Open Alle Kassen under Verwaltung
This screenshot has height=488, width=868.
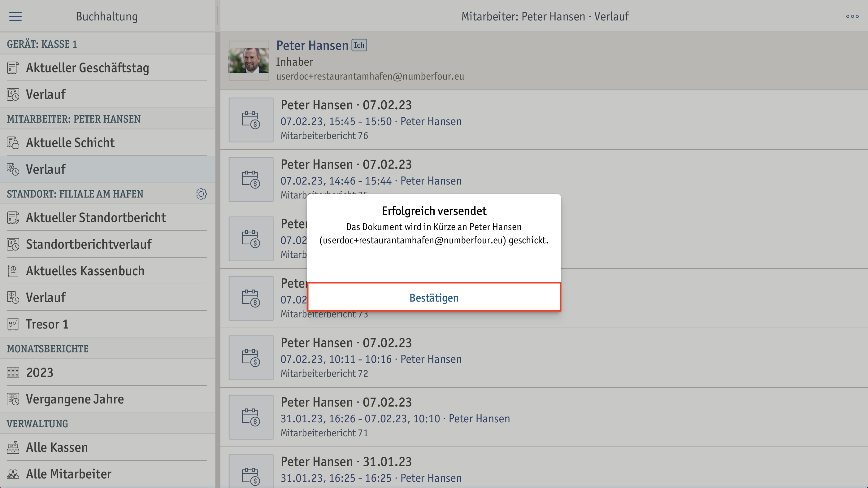point(107,447)
